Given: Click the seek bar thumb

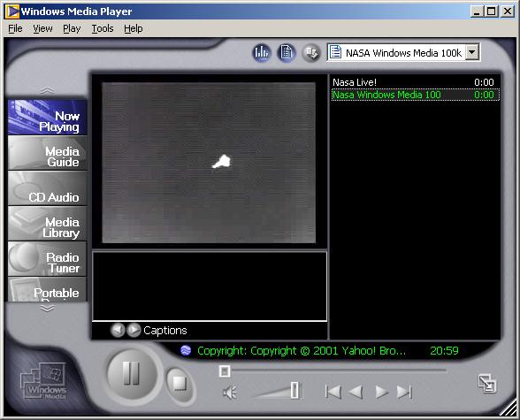Looking at the screenshot, I should (225, 371).
